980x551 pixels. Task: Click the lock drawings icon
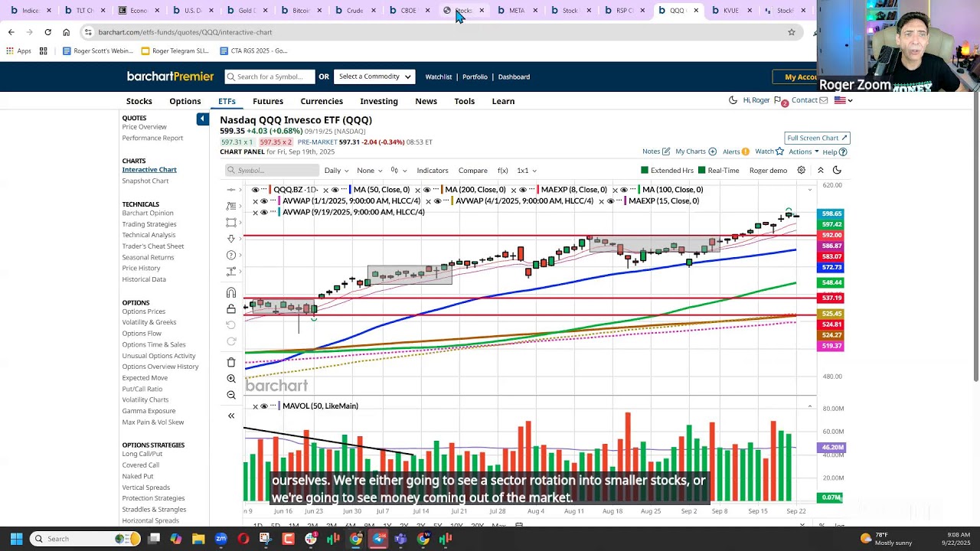click(x=231, y=309)
